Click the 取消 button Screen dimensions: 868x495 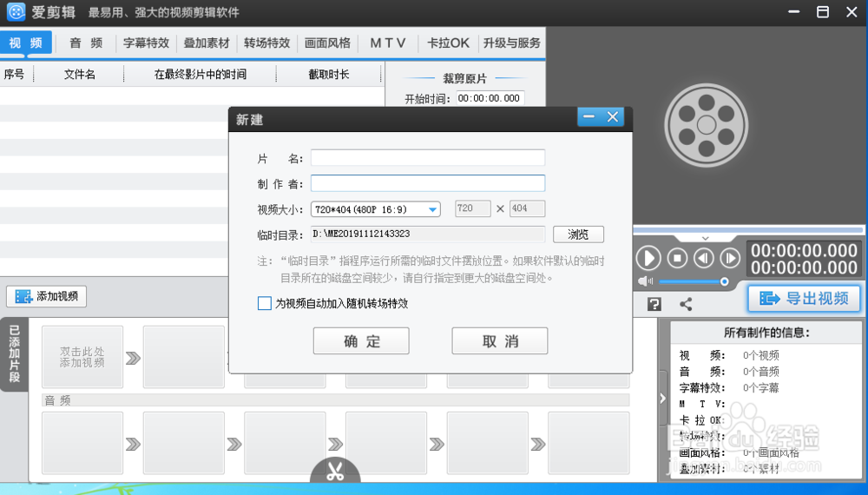pyautogui.click(x=500, y=340)
